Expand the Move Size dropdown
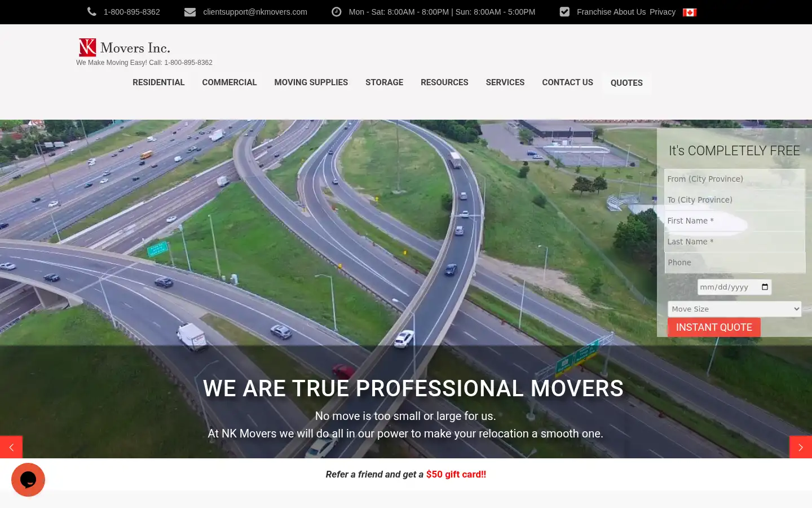This screenshot has height=508, width=812. click(734, 309)
